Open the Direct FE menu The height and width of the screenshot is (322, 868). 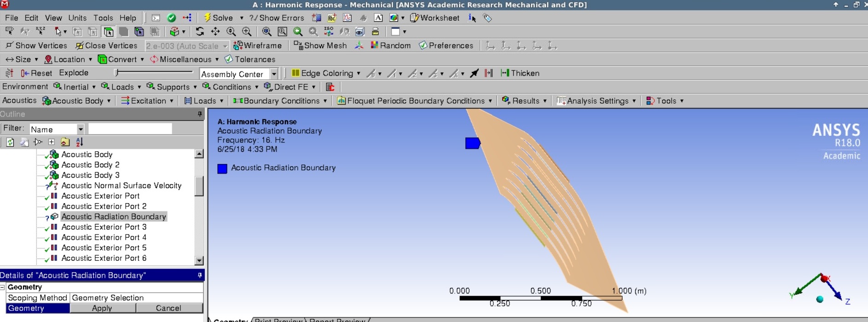pos(290,87)
